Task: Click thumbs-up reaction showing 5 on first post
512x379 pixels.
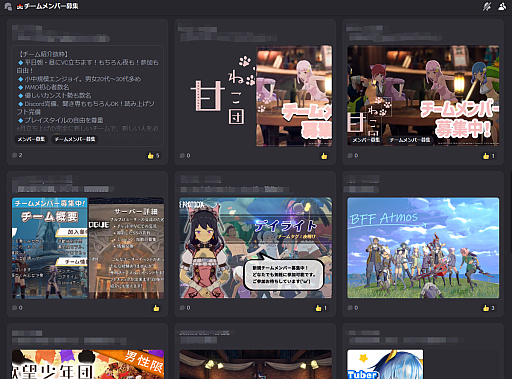Action: click(154, 156)
